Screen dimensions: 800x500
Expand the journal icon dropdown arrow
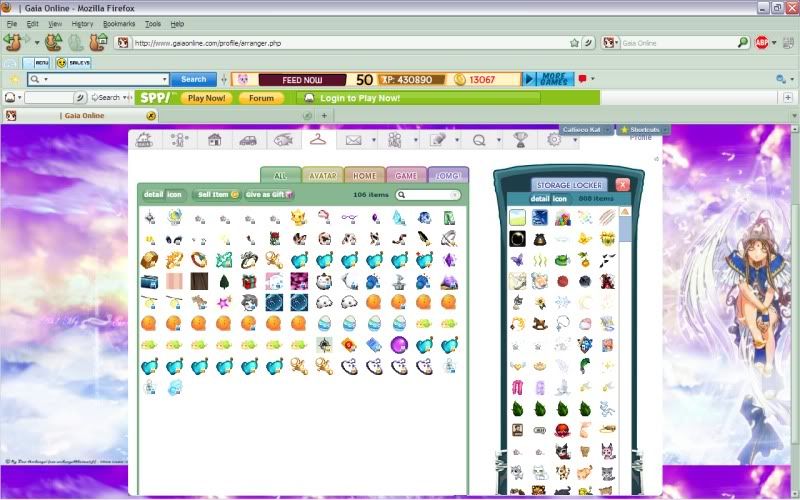click(x=457, y=140)
